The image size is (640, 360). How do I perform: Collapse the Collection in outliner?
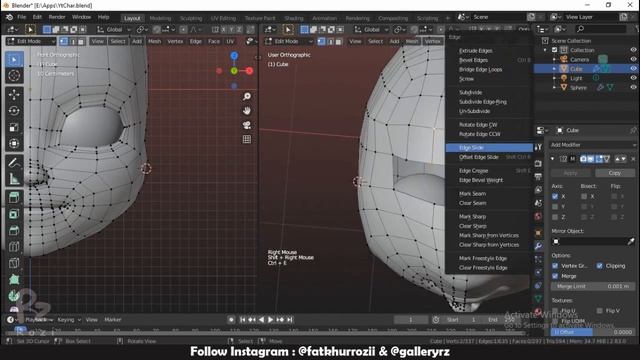[545, 50]
